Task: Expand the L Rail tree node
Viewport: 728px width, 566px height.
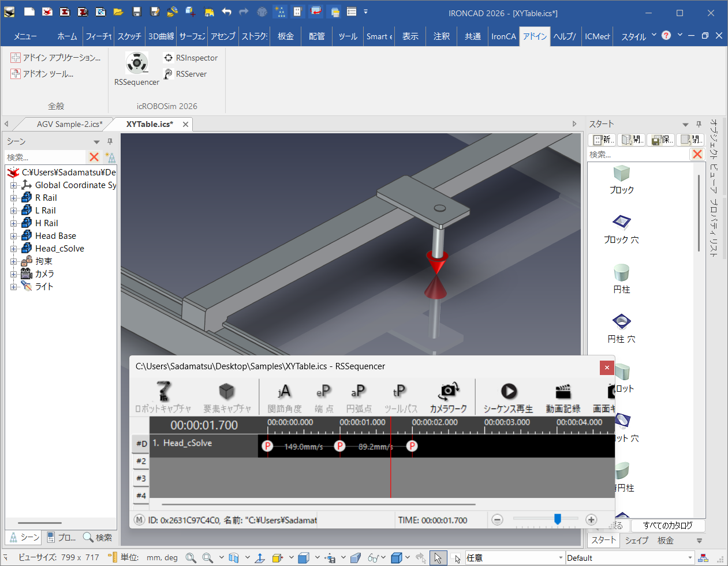Action: pyautogui.click(x=13, y=211)
